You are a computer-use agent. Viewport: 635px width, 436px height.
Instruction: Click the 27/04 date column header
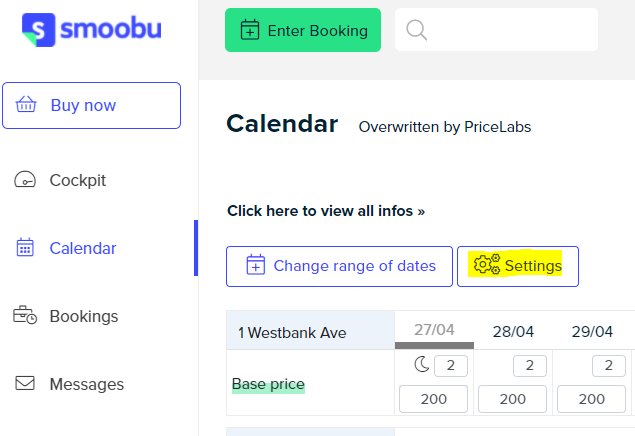click(434, 330)
